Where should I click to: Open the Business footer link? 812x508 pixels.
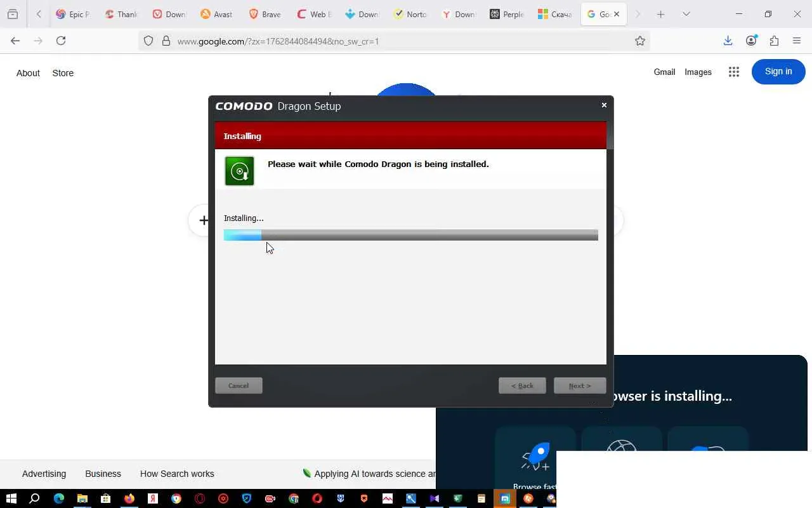(103, 474)
